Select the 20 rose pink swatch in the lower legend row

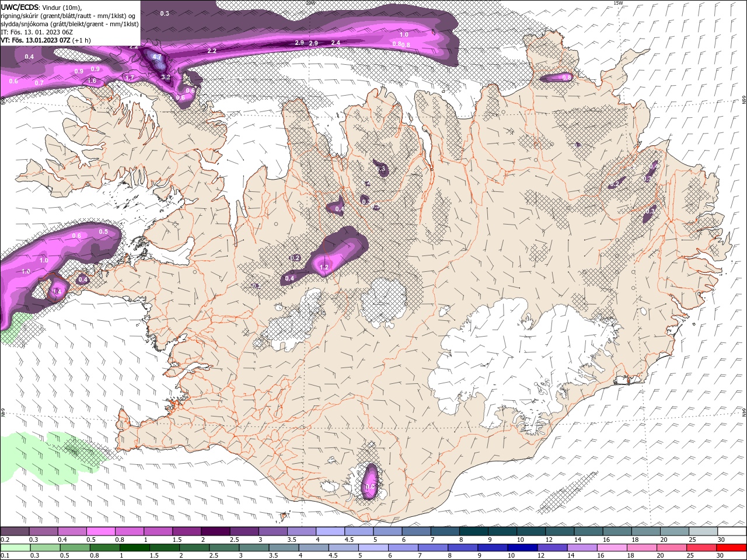click(x=672, y=548)
